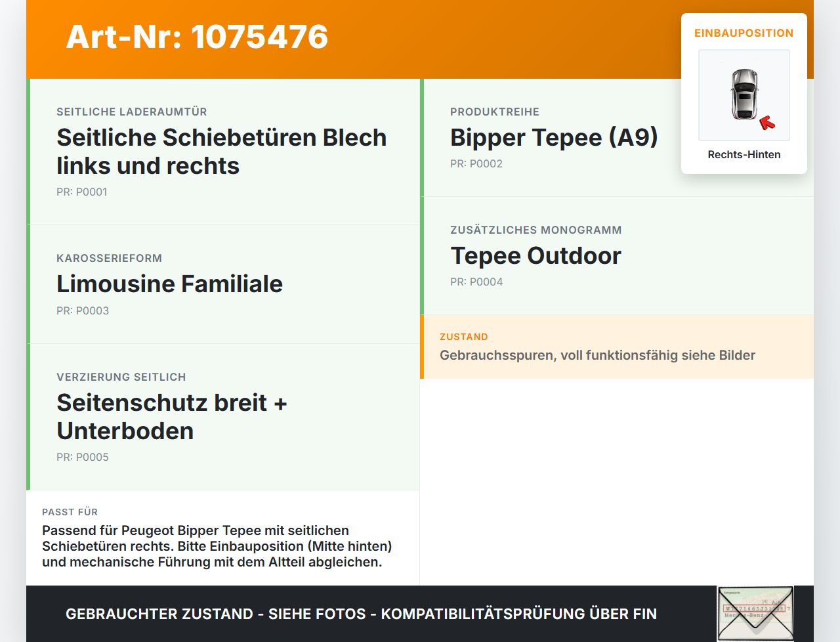Click the PASST FÜR label
The width and height of the screenshot is (840, 642).
pyautogui.click(x=70, y=512)
